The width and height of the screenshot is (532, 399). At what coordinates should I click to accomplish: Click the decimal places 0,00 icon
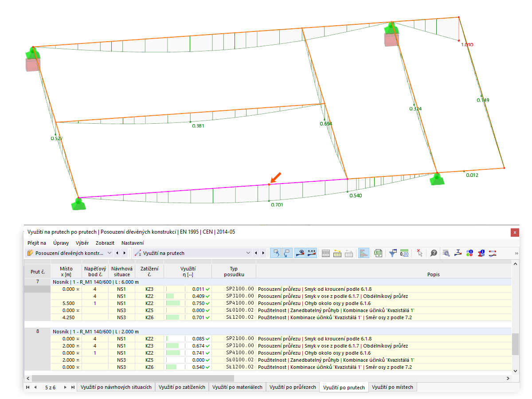click(404, 253)
